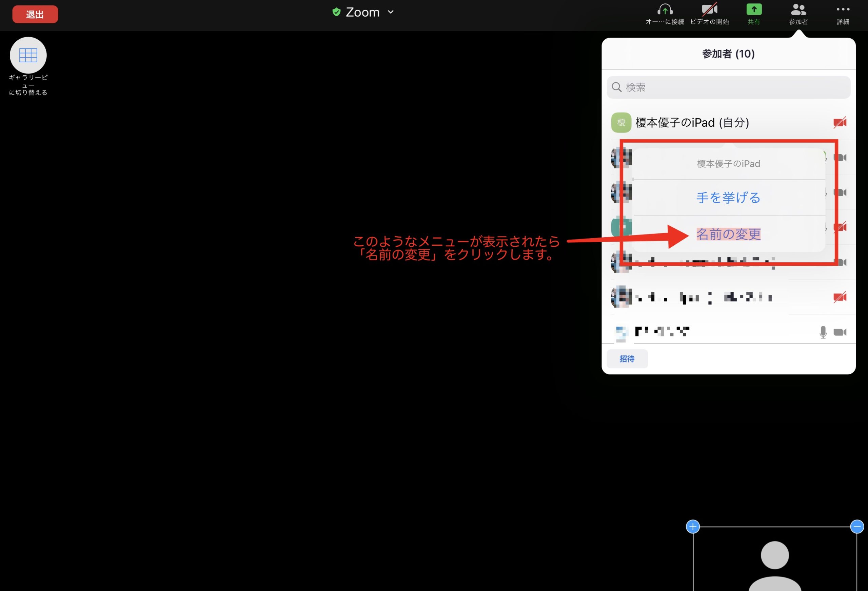Click the green 榎 avatar icon
Screen dimensions: 868x591
(621, 122)
